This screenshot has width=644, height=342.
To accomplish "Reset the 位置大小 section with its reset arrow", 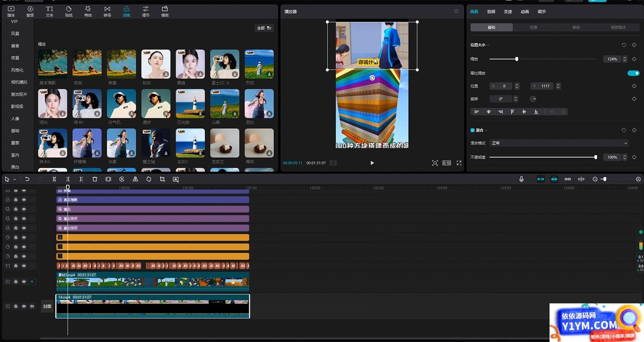I will [623, 45].
